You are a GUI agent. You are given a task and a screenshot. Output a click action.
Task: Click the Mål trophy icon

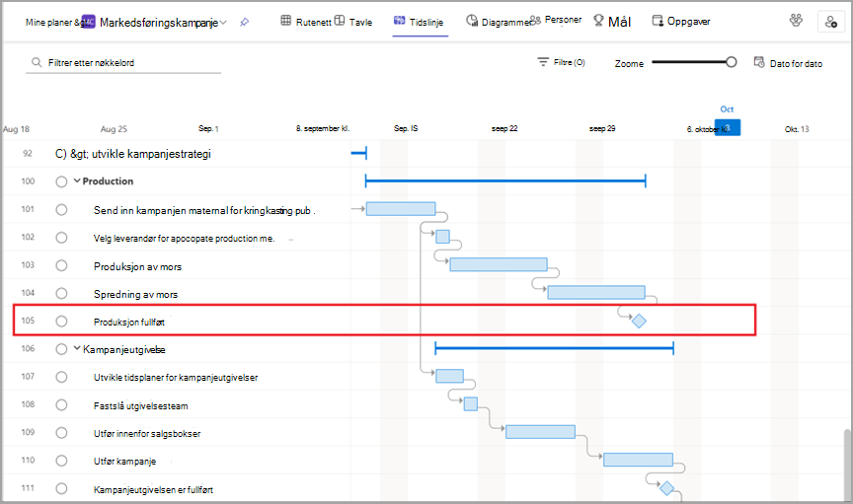(598, 21)
